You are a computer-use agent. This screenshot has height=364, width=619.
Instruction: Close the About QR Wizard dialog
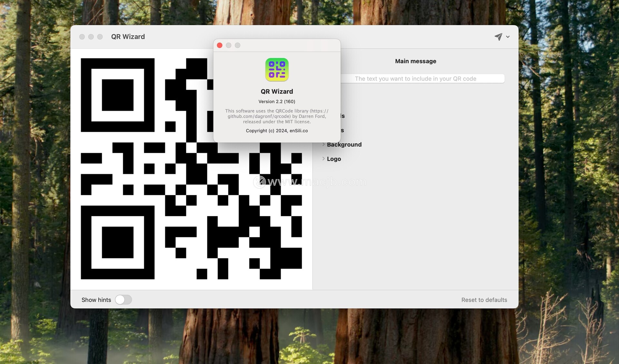tap(220, 45)
